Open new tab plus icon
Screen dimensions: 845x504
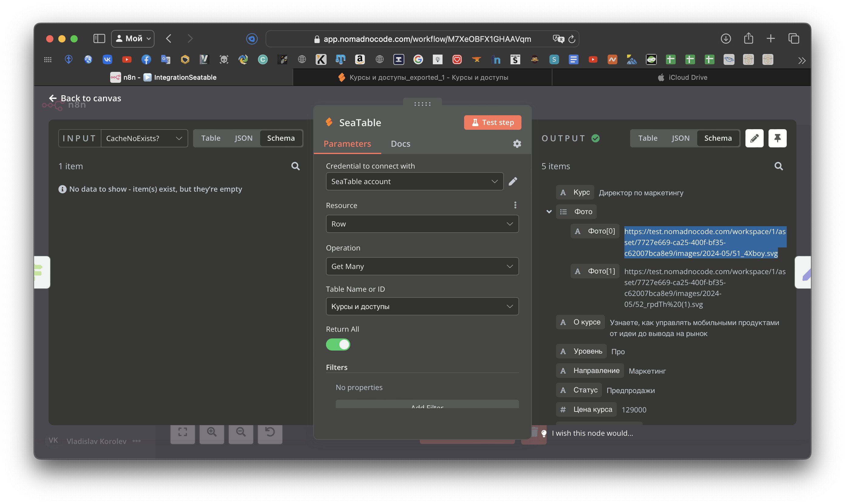(771, 39)
